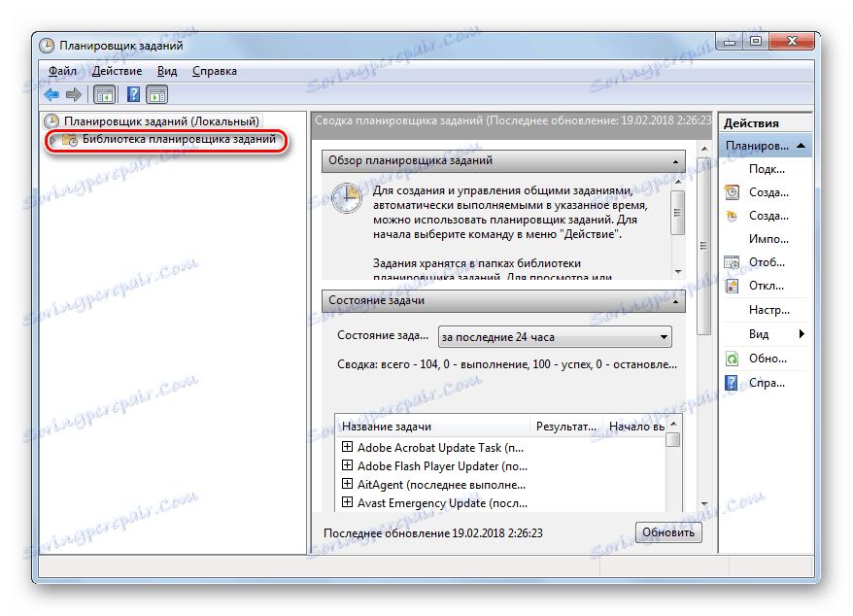Image resolution: width=853 pixels, height=616 pixels.
Task: Click the Спра... help icon in Actions
Action: coord(733,383)
